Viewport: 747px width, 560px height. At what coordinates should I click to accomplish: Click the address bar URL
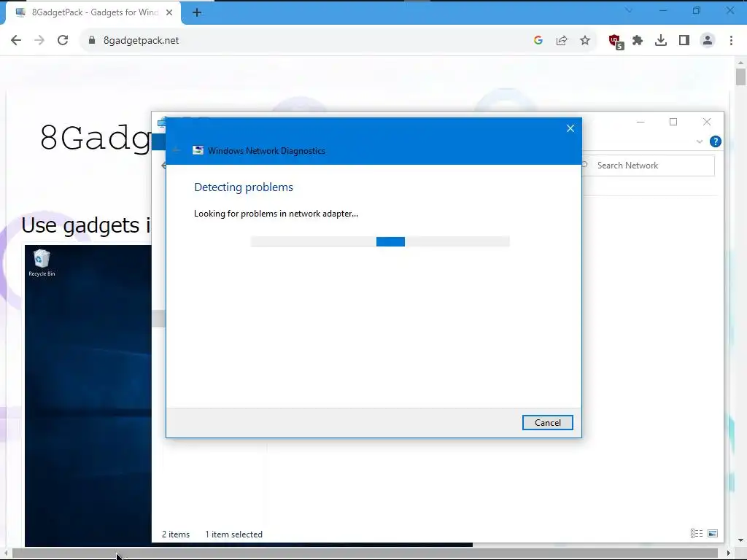click(x=141, y=41)
